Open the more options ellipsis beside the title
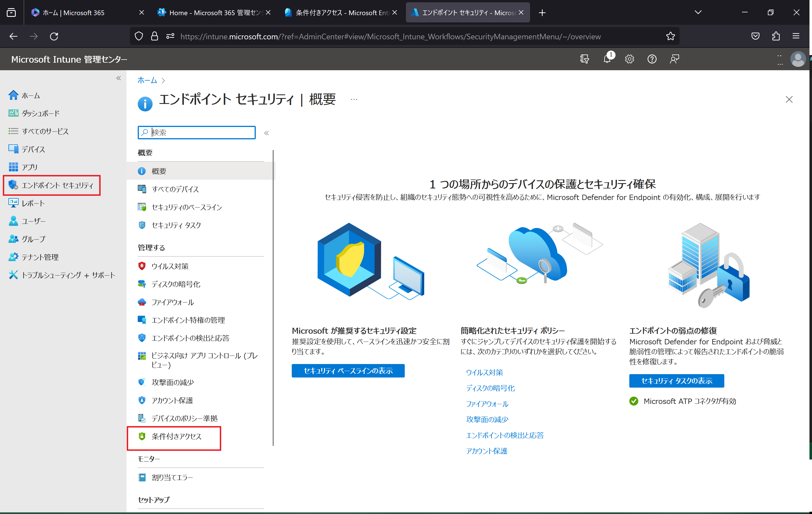 point(354,99)
